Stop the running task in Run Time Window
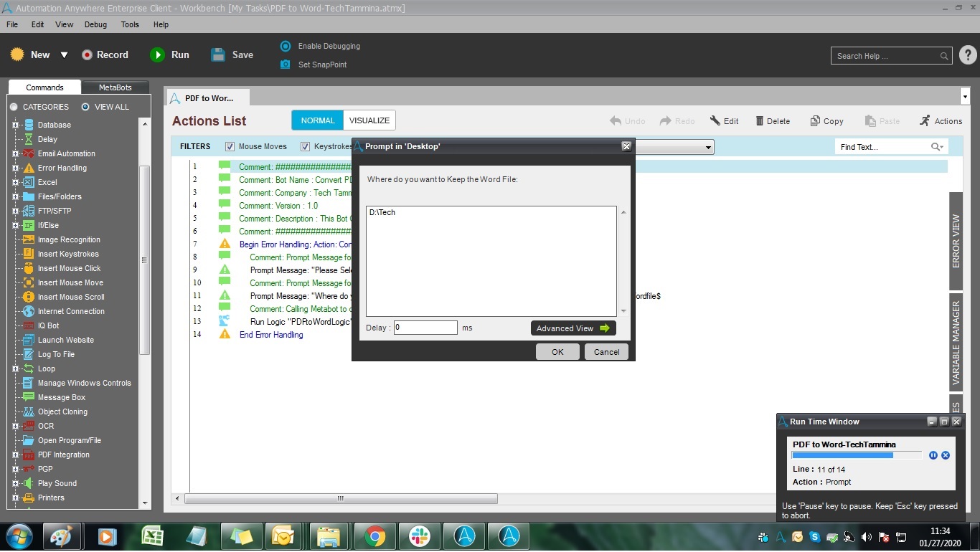Image resolution: width=980 pixels, height=552 pixels. 946,455
